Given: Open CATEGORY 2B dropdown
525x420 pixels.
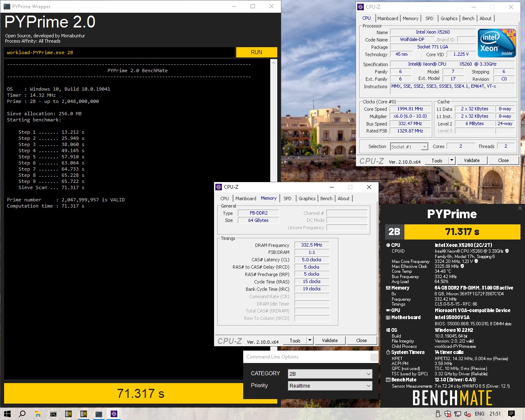Looking at the screenshot, I should [330, 374].
